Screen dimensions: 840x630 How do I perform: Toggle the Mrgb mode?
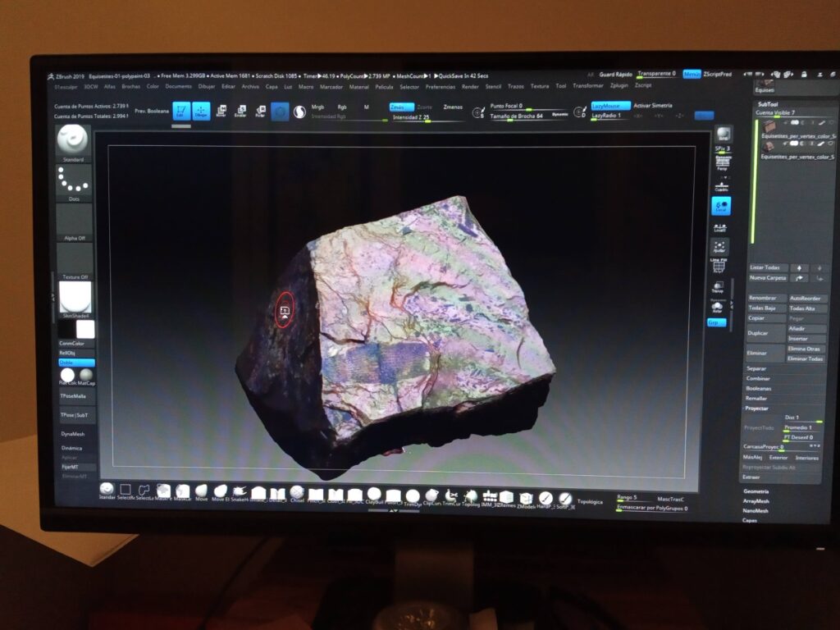[x=317, y=107]
